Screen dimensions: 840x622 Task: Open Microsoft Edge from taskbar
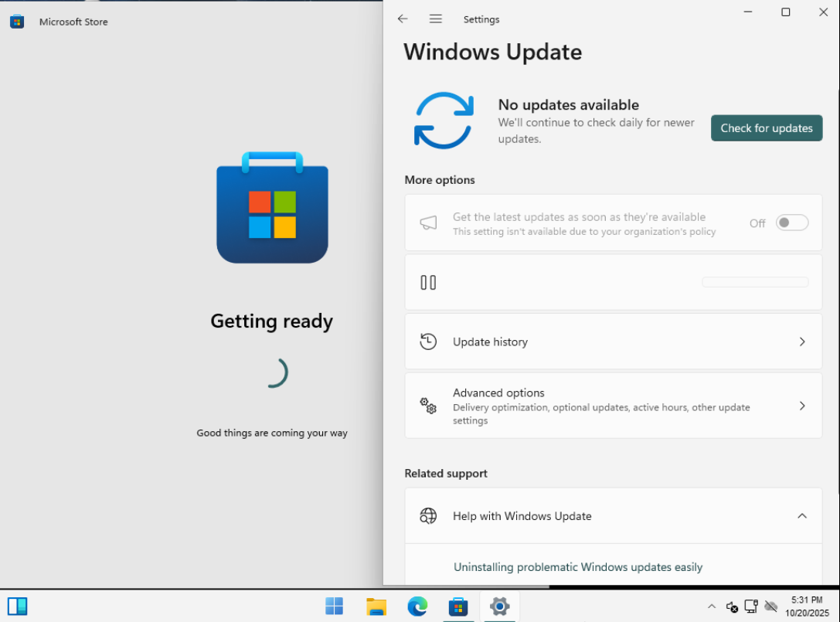coord(417,607)
